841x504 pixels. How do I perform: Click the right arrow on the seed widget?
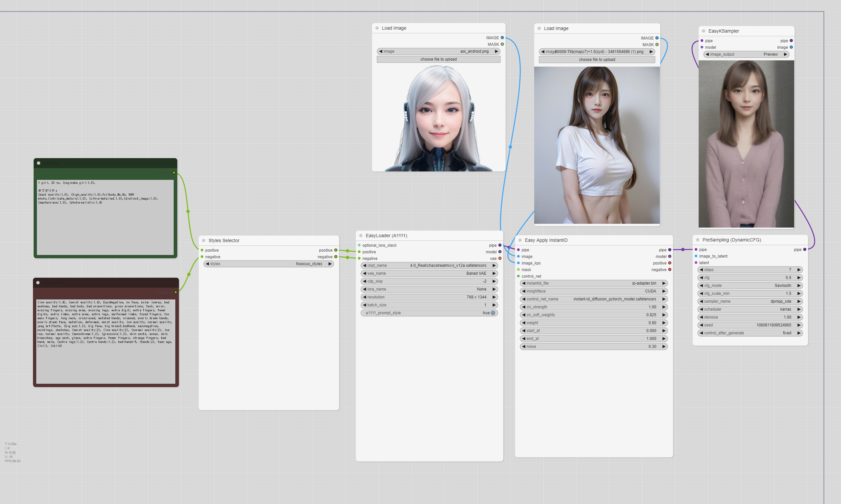(x=799, y=325)
